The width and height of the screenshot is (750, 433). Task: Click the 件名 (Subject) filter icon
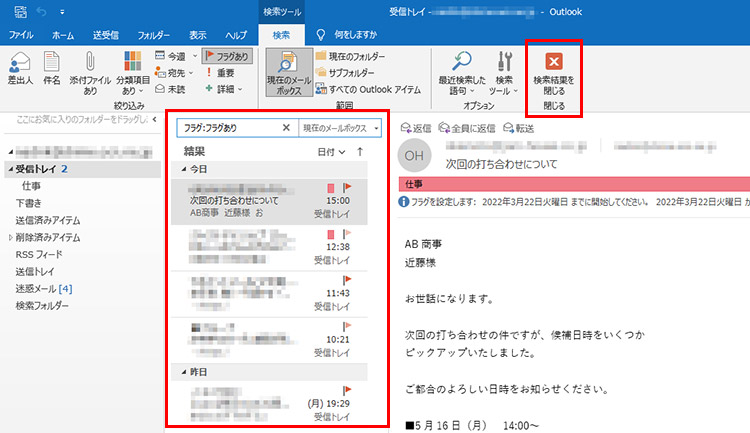[x=51, y=68]
